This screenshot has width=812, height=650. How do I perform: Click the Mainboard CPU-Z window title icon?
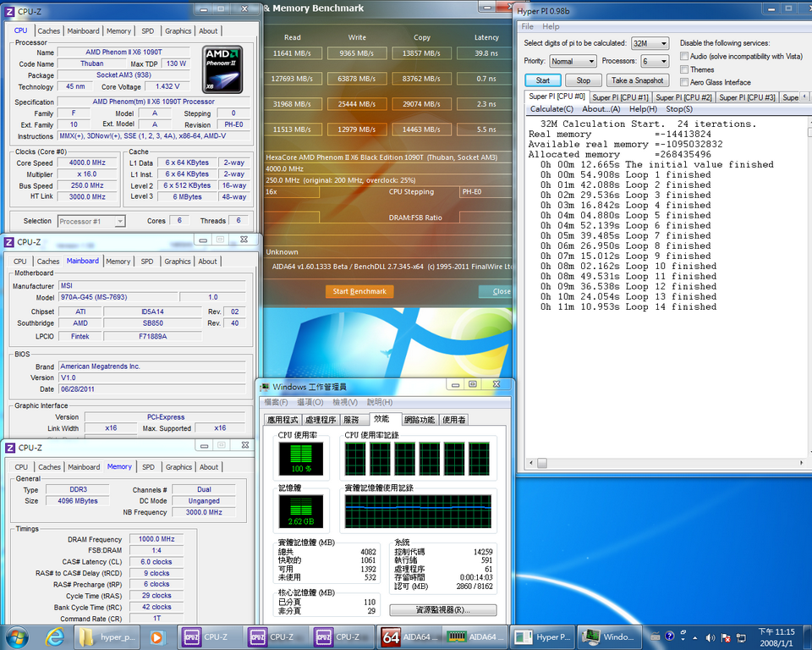pos(8,242)
